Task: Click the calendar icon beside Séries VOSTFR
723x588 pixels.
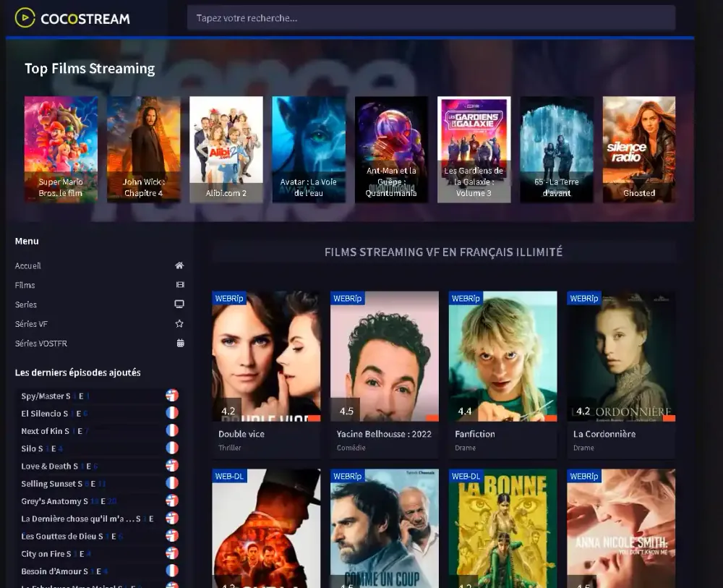Action: click(179, 344)
